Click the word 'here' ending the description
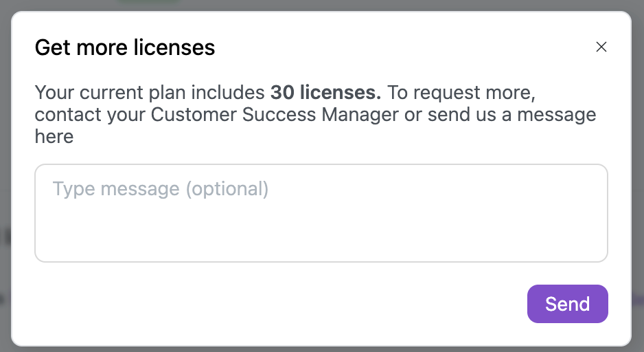Image resolution: width=644 pixels, height=352 pixels. tap(54, 136)
